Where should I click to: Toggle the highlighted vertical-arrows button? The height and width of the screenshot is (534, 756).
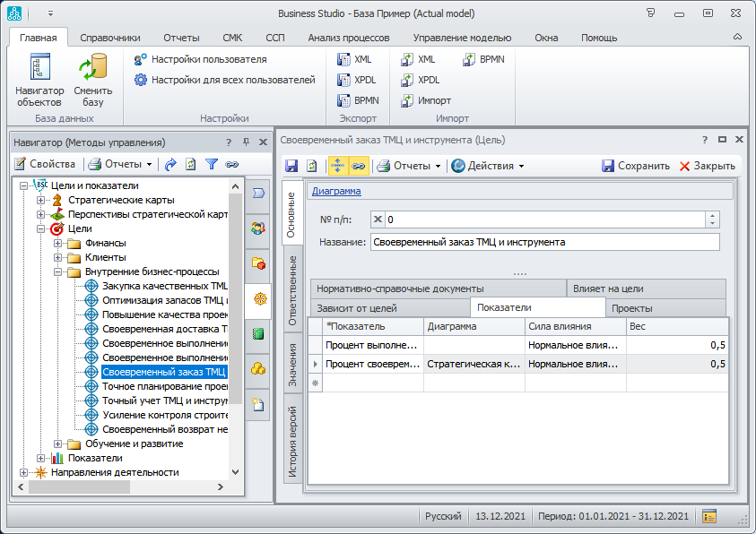(x=338, y=166)
